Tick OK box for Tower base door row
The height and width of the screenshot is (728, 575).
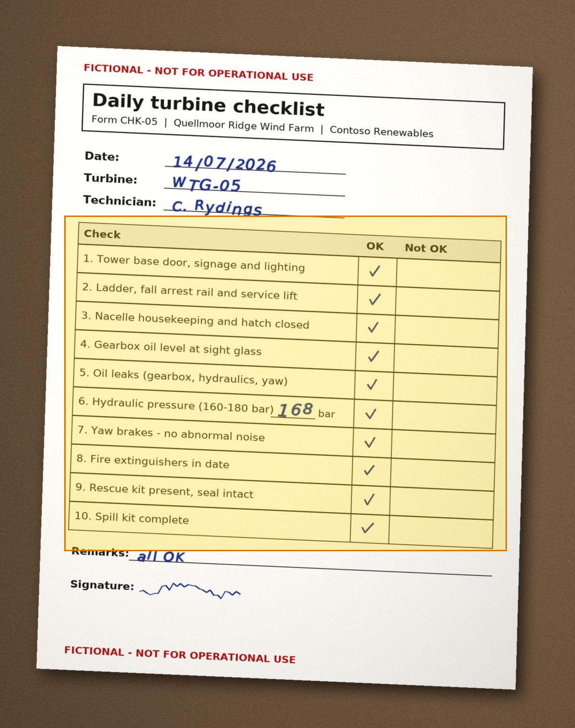coord(377,272)
